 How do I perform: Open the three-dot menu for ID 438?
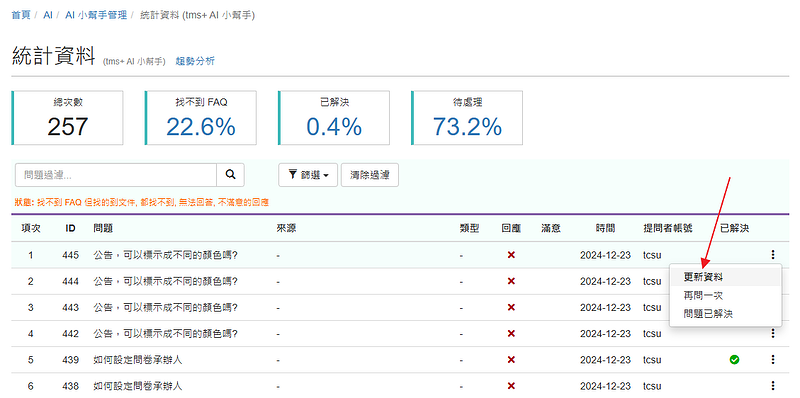coord(773,386)
